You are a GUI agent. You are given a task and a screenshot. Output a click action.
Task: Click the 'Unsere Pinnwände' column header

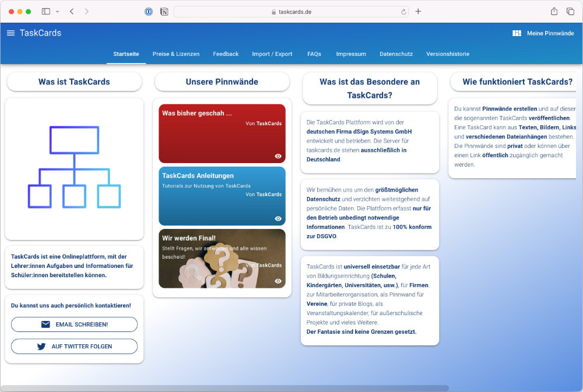[222, 82]
